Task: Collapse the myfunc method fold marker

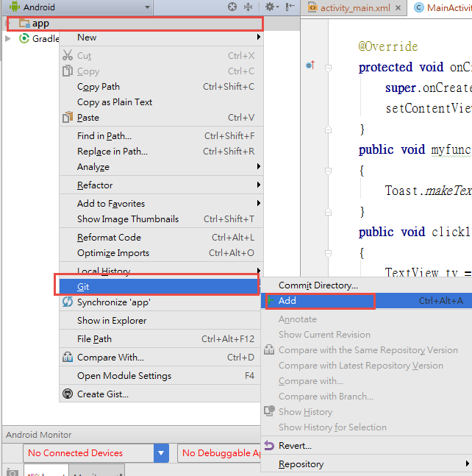Action: (x=328, y=171)
